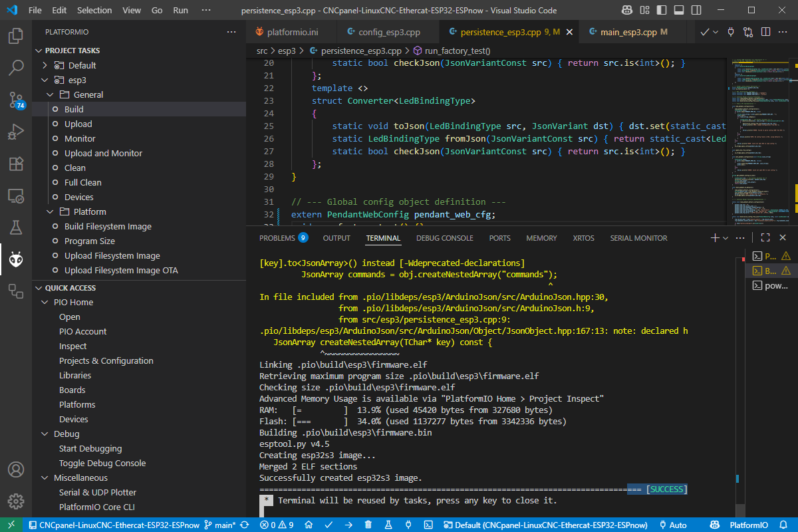Open the PlatformIO alien icon in activity bar

click(x=16, y=260)
